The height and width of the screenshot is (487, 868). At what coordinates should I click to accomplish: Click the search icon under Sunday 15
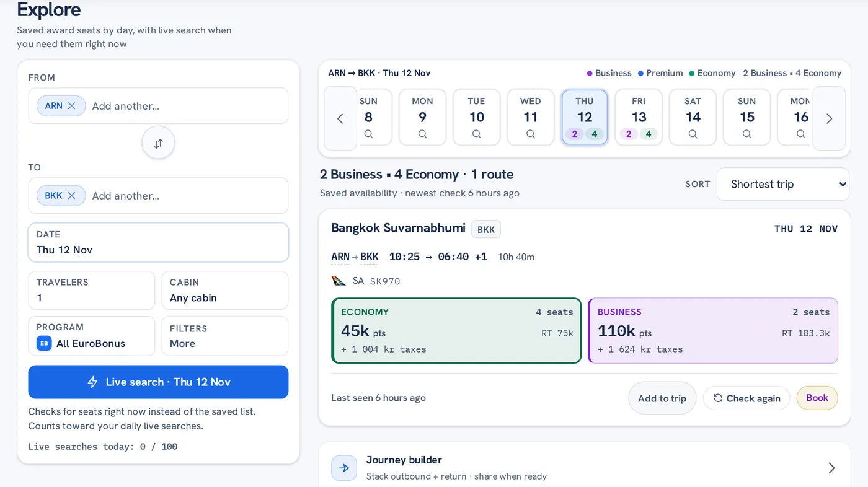coord(746,134)
